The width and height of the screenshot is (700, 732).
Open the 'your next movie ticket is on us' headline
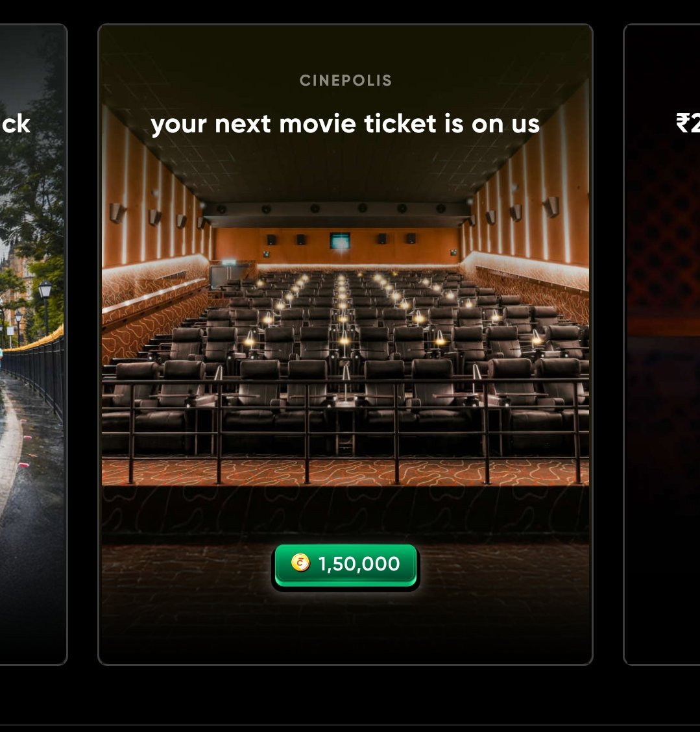pos(345,124)
